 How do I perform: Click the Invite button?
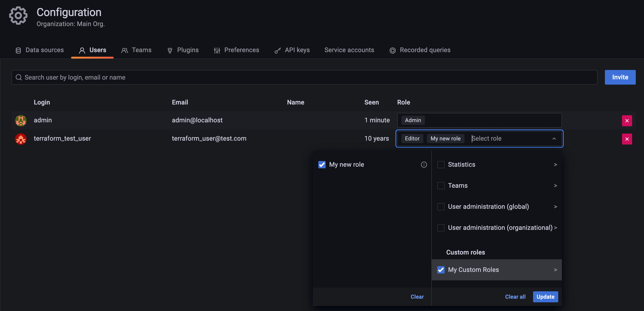click(x=620, y=77)
